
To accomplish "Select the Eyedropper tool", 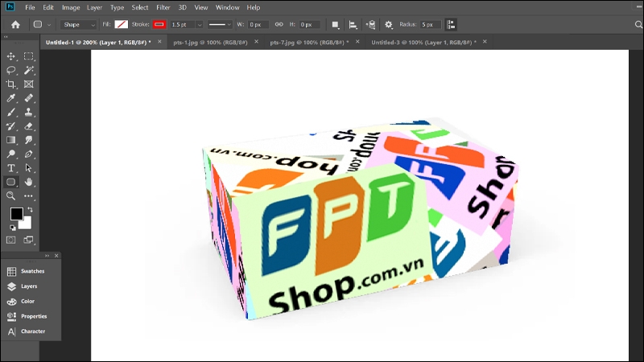I will pyautogui.click(x=11, y=98).
